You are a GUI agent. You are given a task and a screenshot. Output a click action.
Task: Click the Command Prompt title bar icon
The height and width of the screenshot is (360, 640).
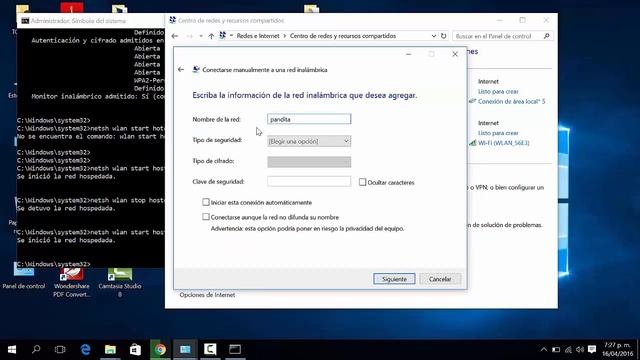click(x=25, y=20)
